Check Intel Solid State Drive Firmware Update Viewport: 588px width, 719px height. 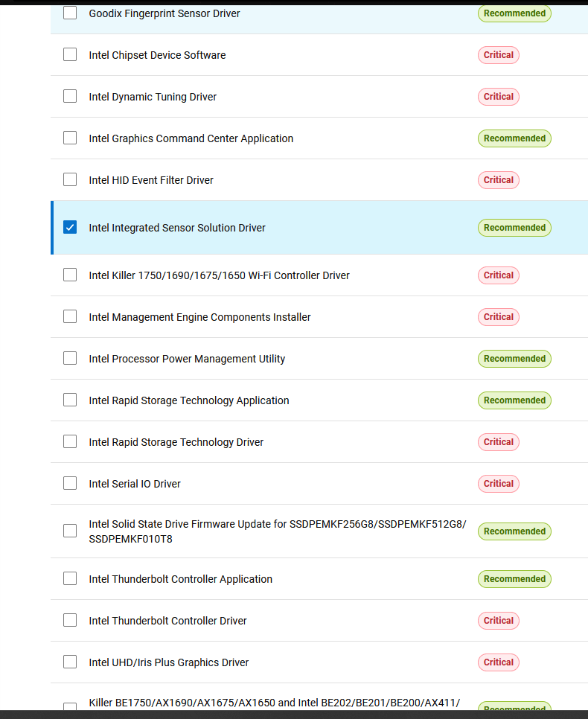[x=70, y=531]
